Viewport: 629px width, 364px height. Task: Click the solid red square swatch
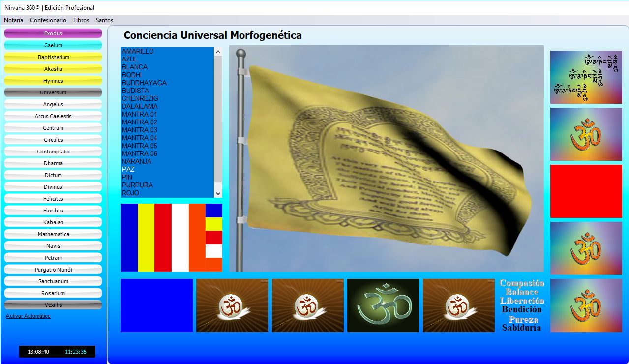coord(586,191)
